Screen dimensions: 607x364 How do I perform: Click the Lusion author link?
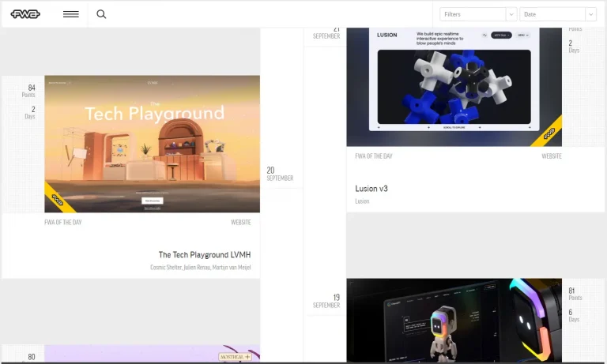pyautogui.click(x=362, y=201)
